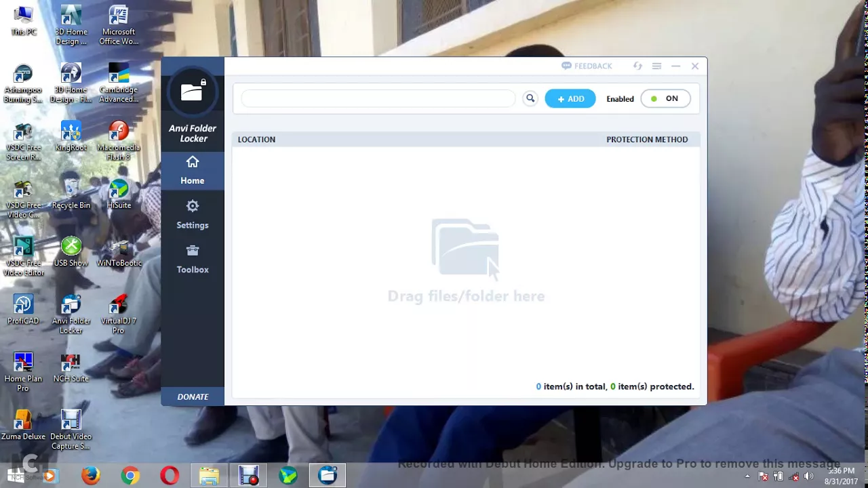This screenshot has width=868, height=488.
Task: Select the Home Plan Pro desktop icon
Action: point(24,372)
